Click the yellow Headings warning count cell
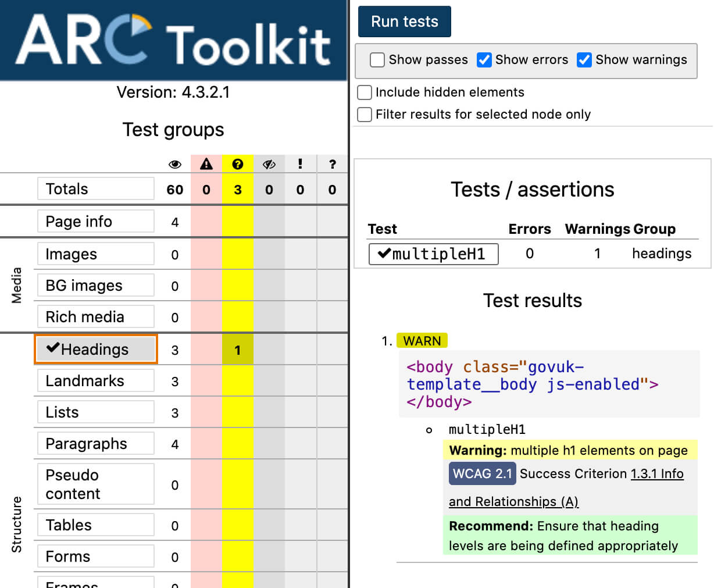This screenshot has height=588, width=714. (237, 350)
